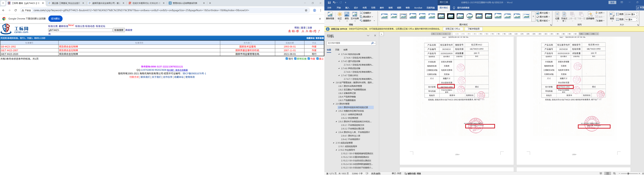
Task: Toggle the 作废 status checkbox
Action: coord(309,59)
